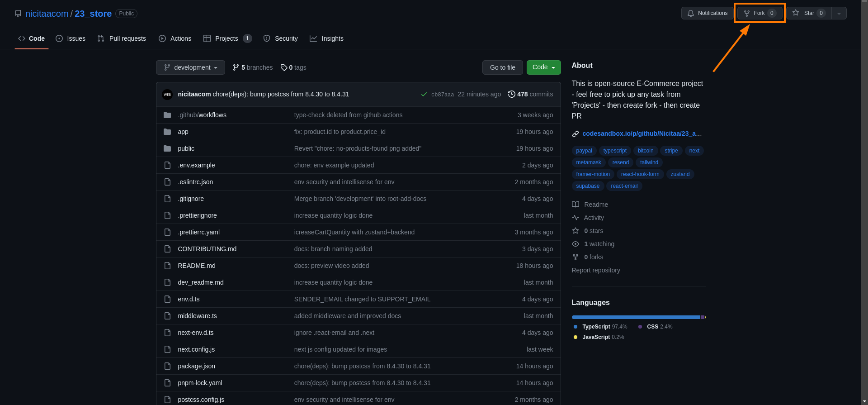View the 0 stars link
Image resolution: width=868 pixels, height=405 pixels.
pos(588,231)
